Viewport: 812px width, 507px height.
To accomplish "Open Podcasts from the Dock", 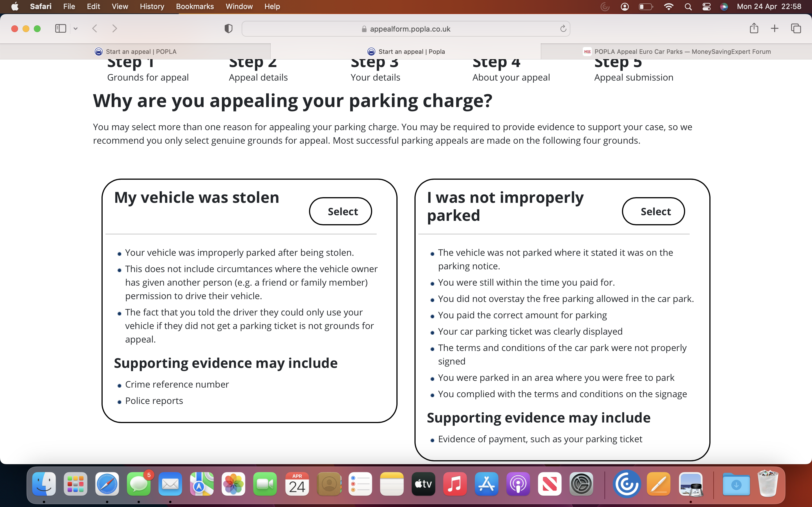I will tap(518, 484).
